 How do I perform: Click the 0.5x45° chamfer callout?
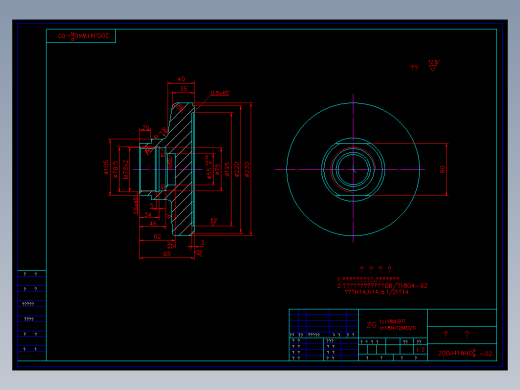coord(220,93)
